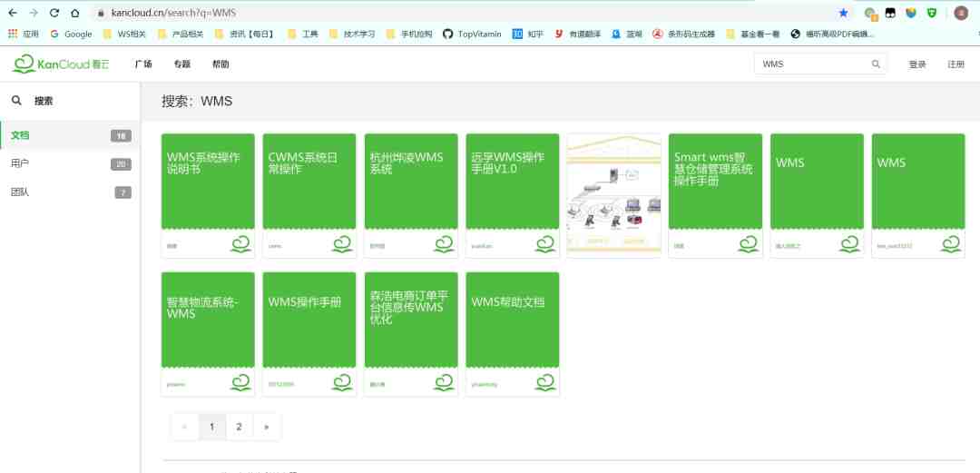Click the cloud icon on CWMS系统日常操作 card
This screenshot has height=473, width=980.
pyautogui.click(x=342, y=244)
